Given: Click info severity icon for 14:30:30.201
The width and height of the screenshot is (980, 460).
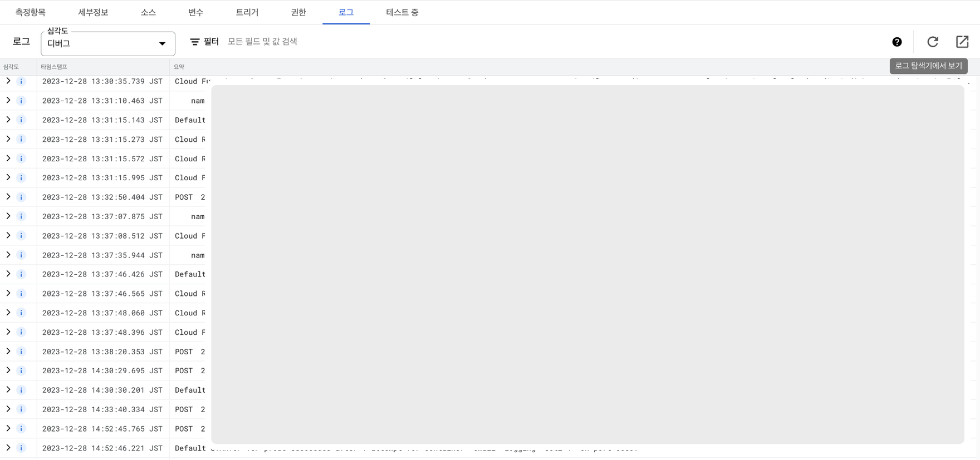Looking at the screenshot, I should coord(21,390).
